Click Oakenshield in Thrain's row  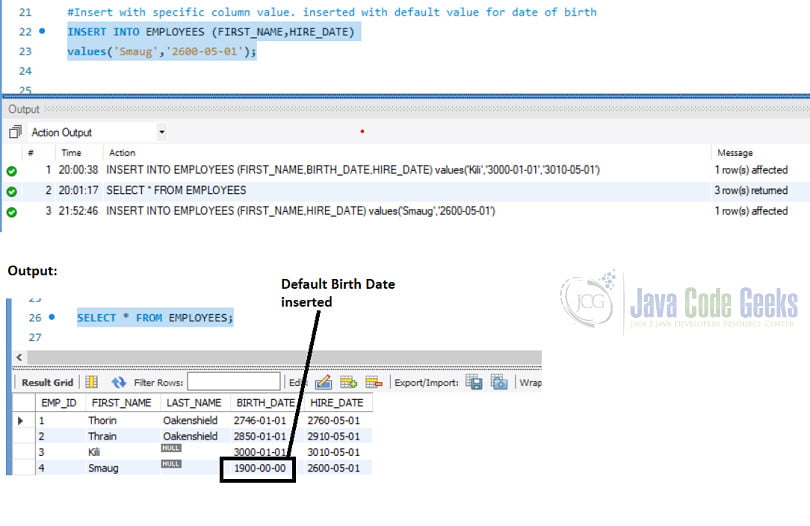point(190,437)
